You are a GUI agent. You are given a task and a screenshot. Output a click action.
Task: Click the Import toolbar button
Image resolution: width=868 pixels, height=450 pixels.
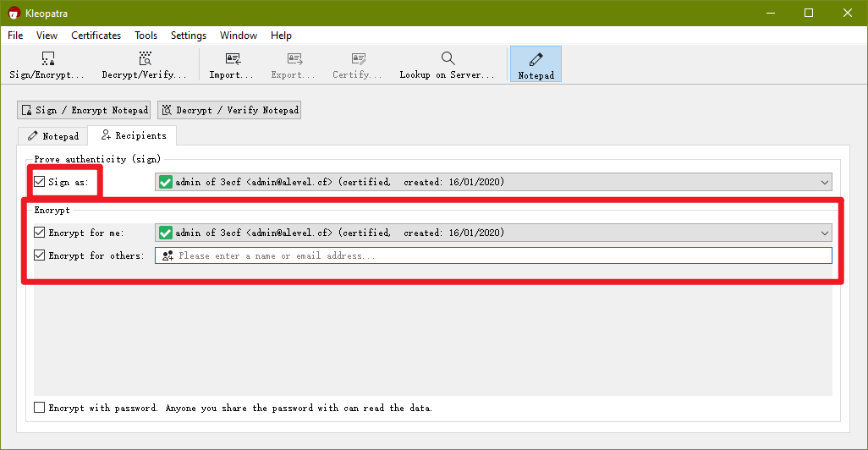[x=232, y=65]
